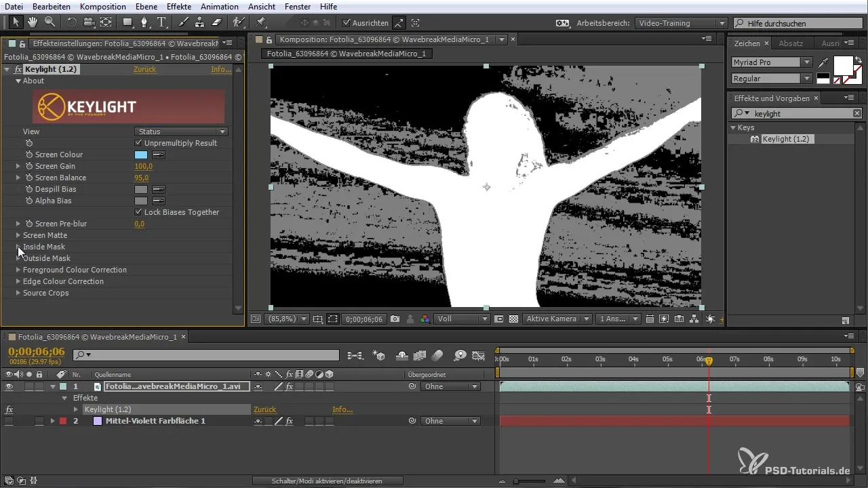Click Schalter/Modi aktivieren/deaktivieren button
868x488 pixels.
point(328,481)
